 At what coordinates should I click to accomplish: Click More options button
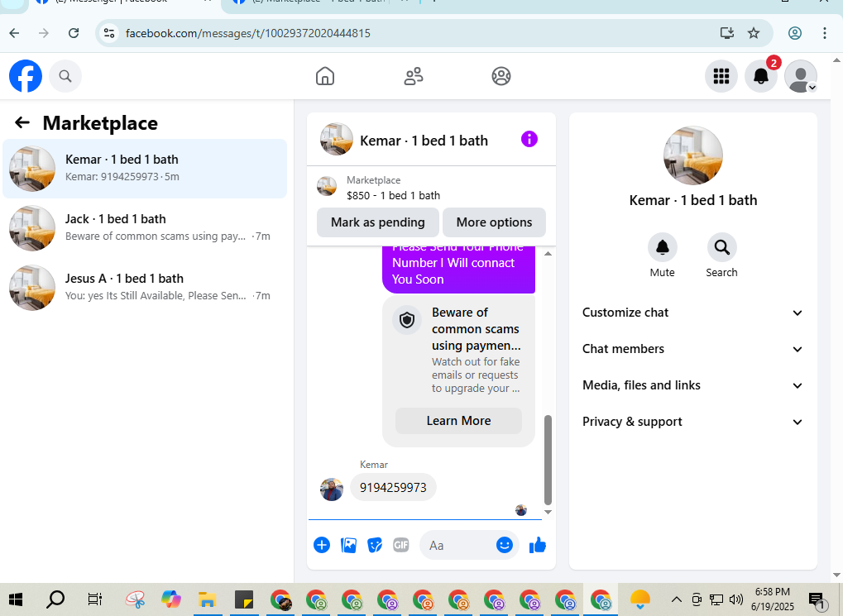(x=494, y=222)
